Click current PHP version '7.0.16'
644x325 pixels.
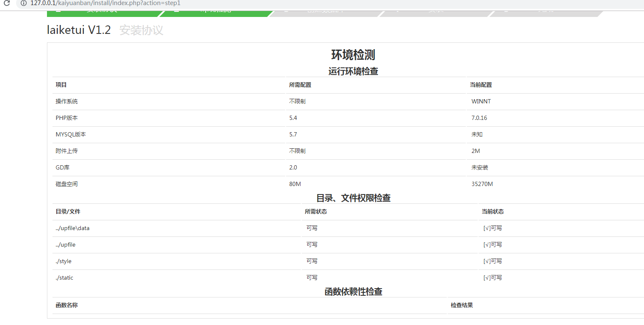[479, 118]
